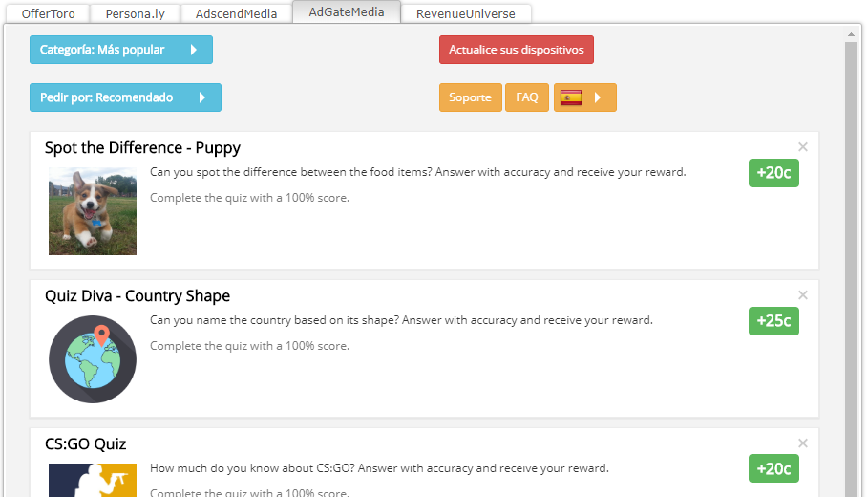Click the +20c reward for Puppy offer
The height and width of the screenshot is (497, 868).
pyautogui.click(x=773, y=173)
